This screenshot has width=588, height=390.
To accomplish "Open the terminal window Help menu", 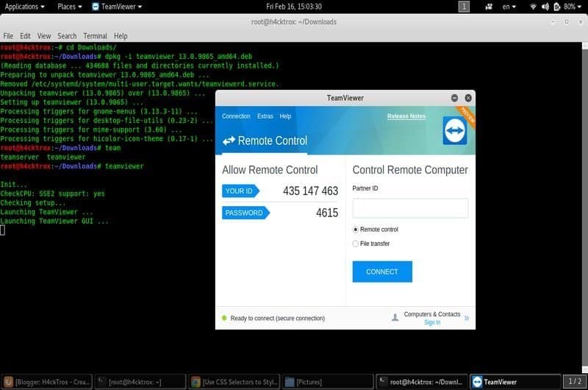I will point(121,36).
